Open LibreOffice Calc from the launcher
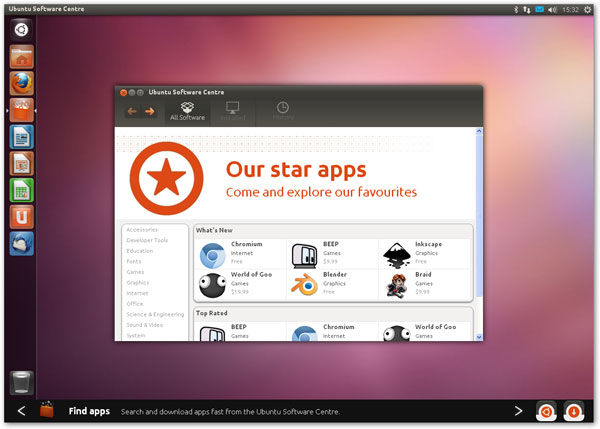The width and height of the screenshot is (600, 429). [x=21, y=190]
